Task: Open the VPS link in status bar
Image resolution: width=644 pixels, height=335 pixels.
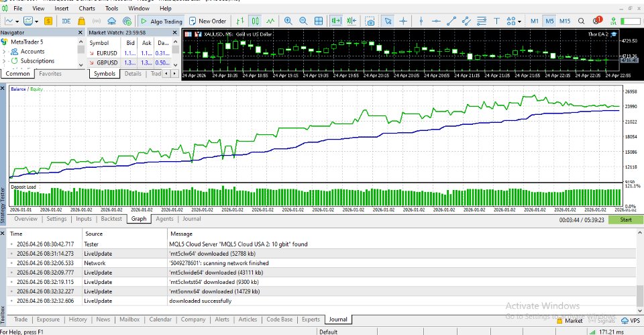Action: [x=631, y=321]
